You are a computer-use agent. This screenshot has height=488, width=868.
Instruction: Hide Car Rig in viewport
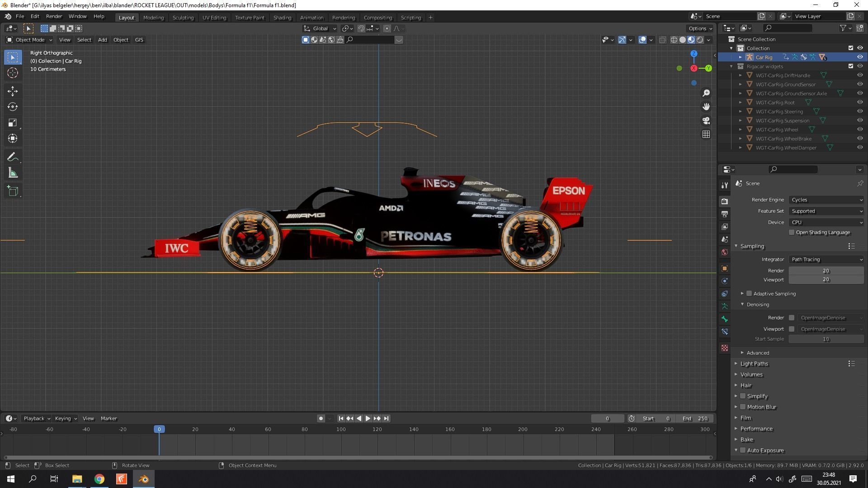point(860,57)
